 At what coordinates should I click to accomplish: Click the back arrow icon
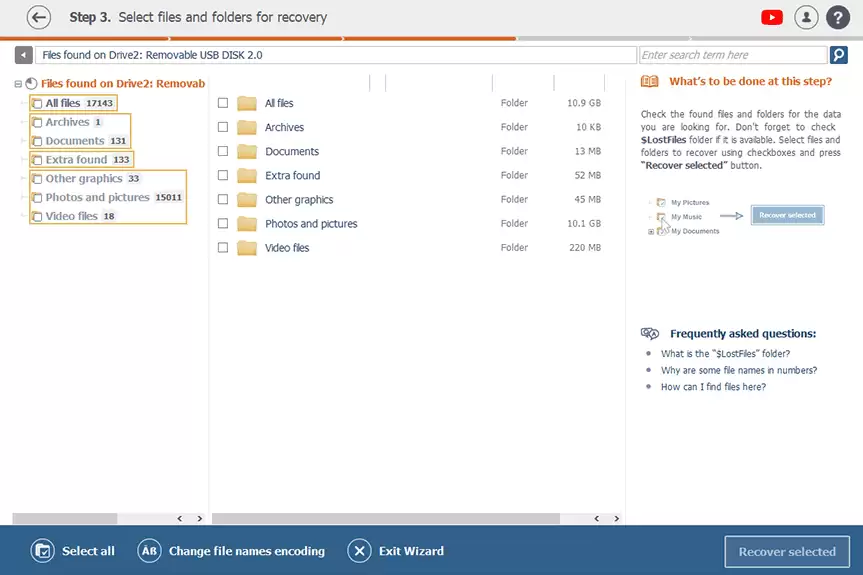tap(39, 17)
